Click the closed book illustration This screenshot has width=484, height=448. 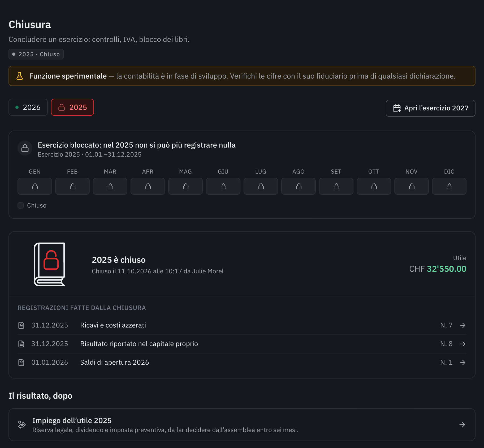(50, 264)
